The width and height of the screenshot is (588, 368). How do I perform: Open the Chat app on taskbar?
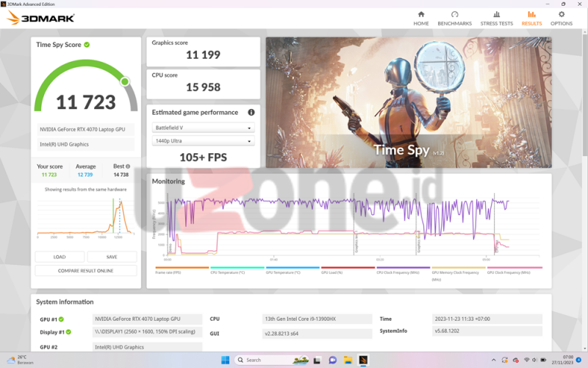332,360
